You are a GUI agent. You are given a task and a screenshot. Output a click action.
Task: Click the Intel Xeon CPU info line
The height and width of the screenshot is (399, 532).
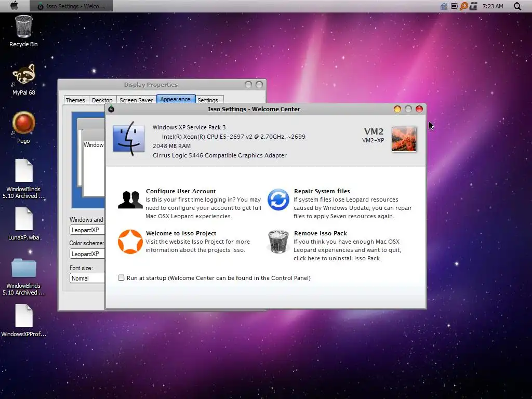pyautogui.click(x=233, y=137)
